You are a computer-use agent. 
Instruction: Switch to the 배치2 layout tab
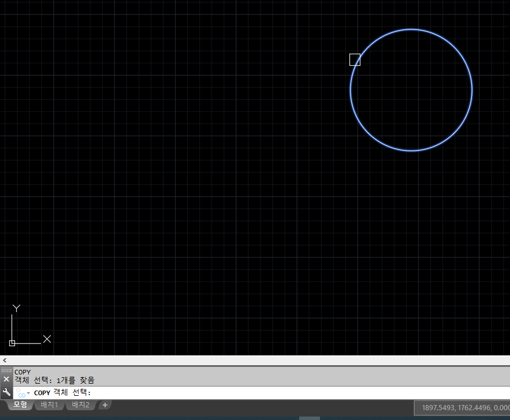coord(80,405)
